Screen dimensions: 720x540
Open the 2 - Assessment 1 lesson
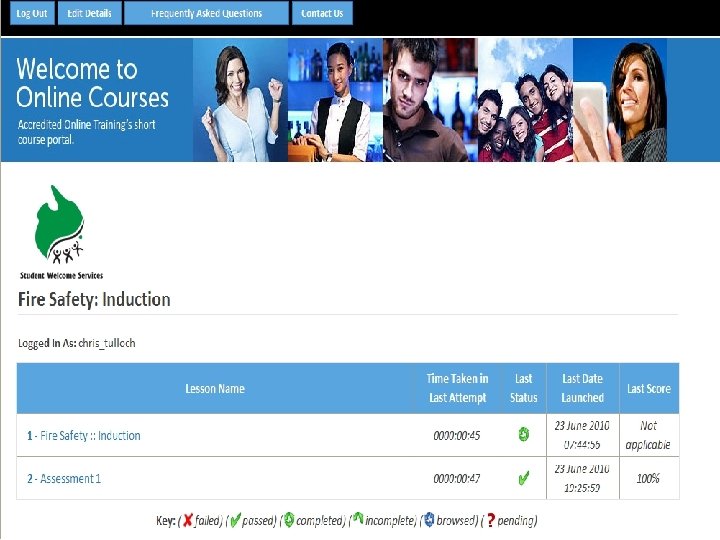pos(64,478)
